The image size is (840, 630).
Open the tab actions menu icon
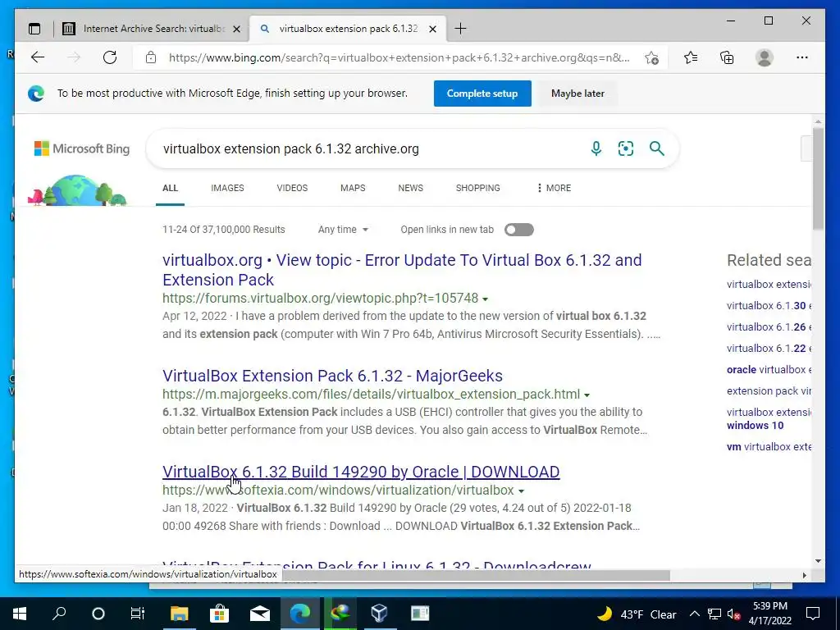(x=34, y=29)
